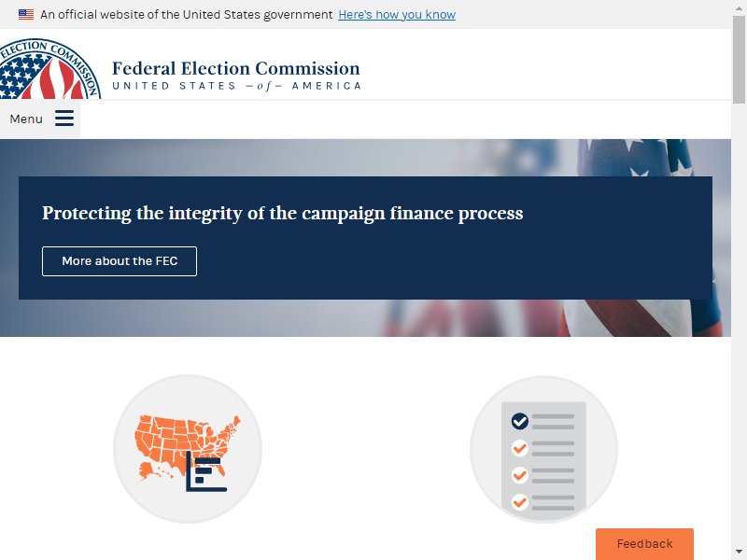Image resolution: width=747 pixels, height=560 pixels.
Task: Select the "Protecting the integrity" hero heading
Action: [x=283, y=213]
